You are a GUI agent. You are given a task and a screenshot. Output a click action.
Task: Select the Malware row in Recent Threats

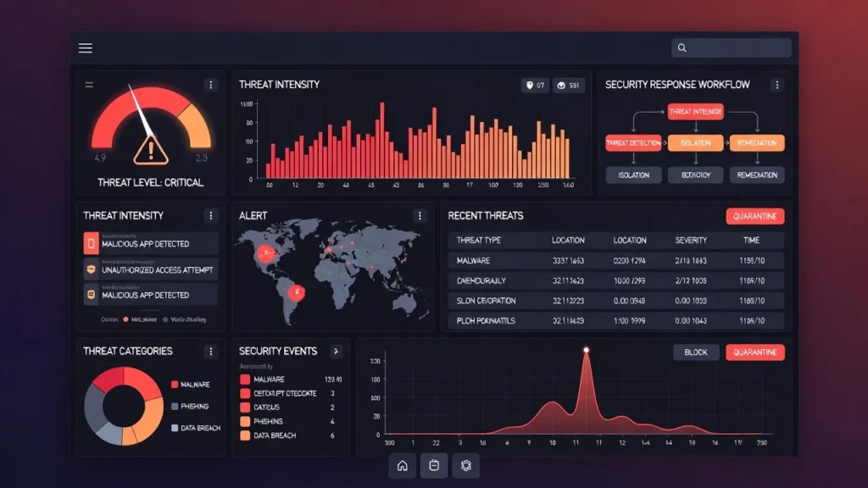615,261
